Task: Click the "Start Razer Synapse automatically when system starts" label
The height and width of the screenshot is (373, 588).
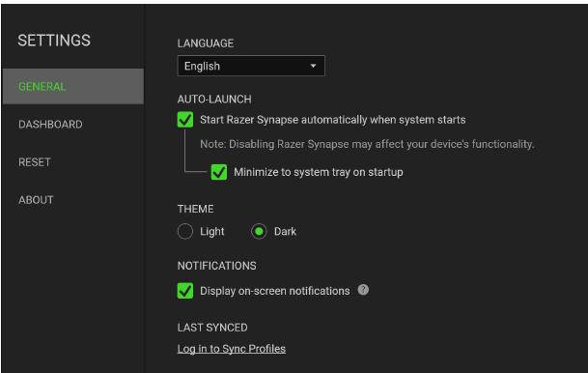Action: pyautogui.click(x=333, y=120)
